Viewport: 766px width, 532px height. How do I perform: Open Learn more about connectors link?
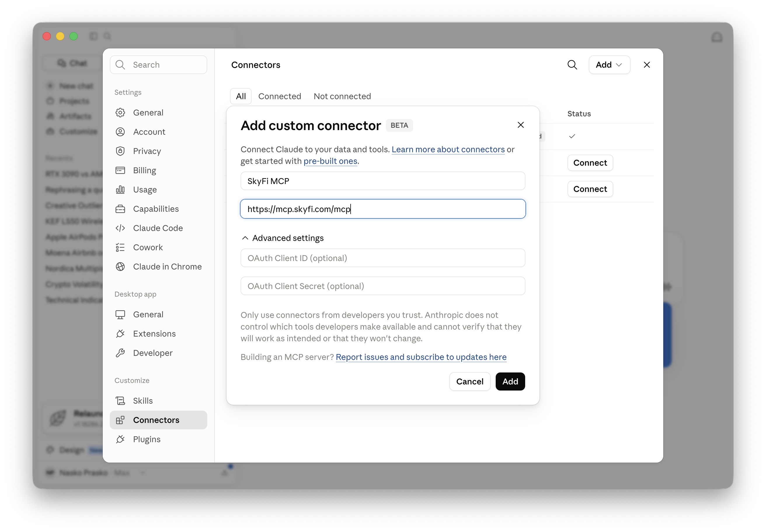coord(448,150)
